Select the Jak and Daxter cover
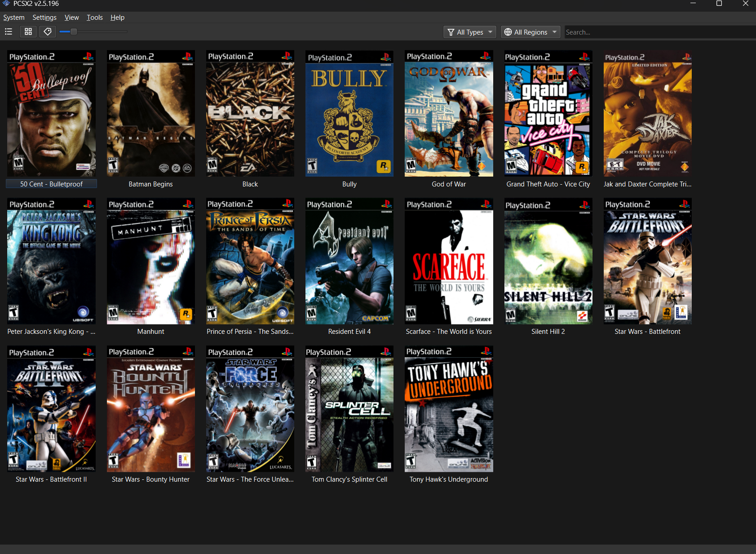This screenshot has width=756, height=554. click(x=648, y=113)
